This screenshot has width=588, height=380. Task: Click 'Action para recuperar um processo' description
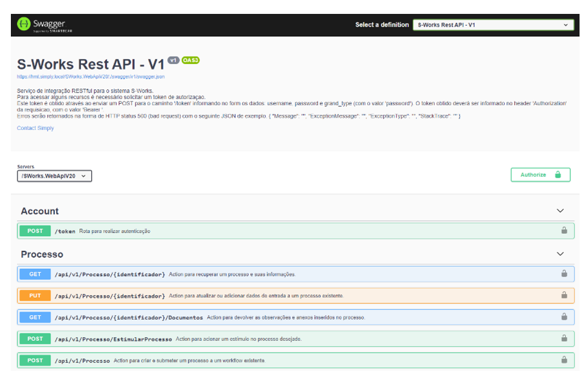tap(232, 274)
